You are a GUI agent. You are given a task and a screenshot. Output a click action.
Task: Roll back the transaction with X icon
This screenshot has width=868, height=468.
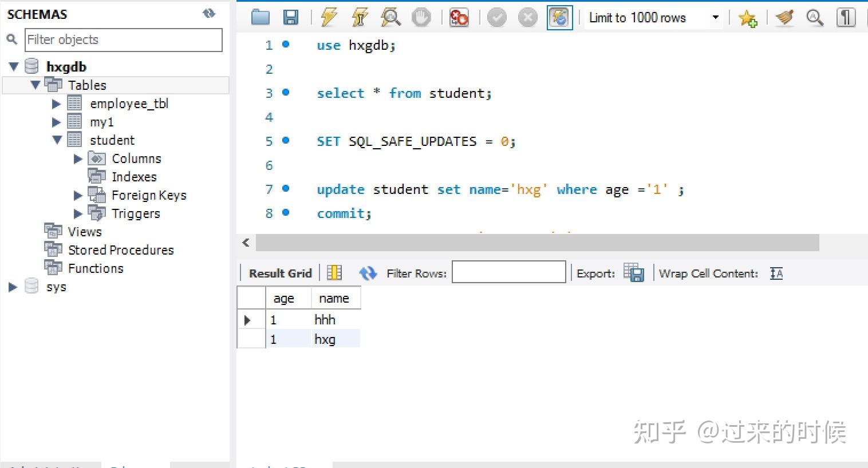tap(528, 18)
